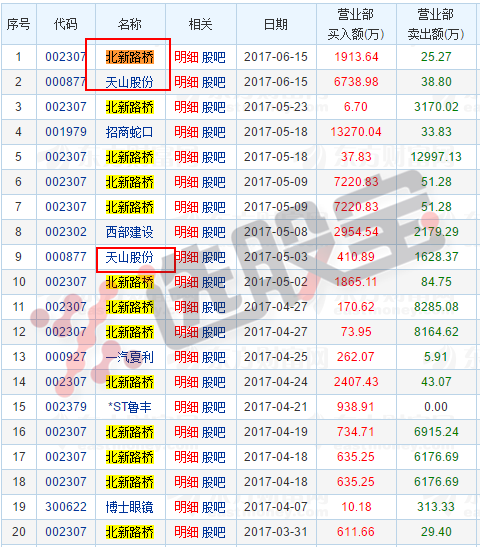Open code 000877 in row 2
Image resolution: width=480 pixels, height=547 pixels.
pos(66,82)
